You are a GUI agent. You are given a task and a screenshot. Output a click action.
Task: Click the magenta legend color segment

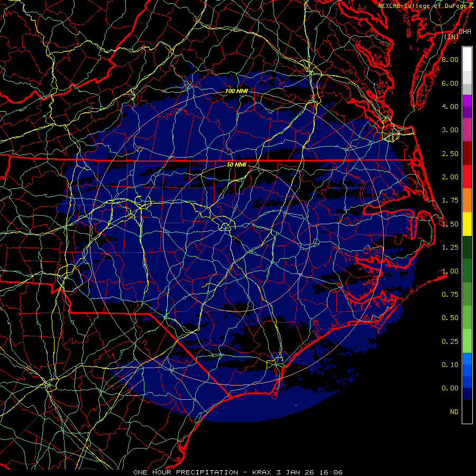[x=467, y=100]
